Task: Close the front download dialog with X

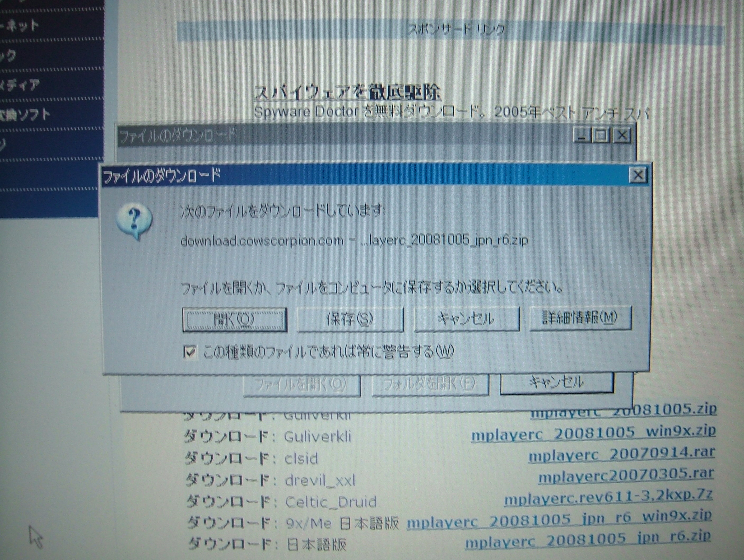Action: (x=638, y=175)
